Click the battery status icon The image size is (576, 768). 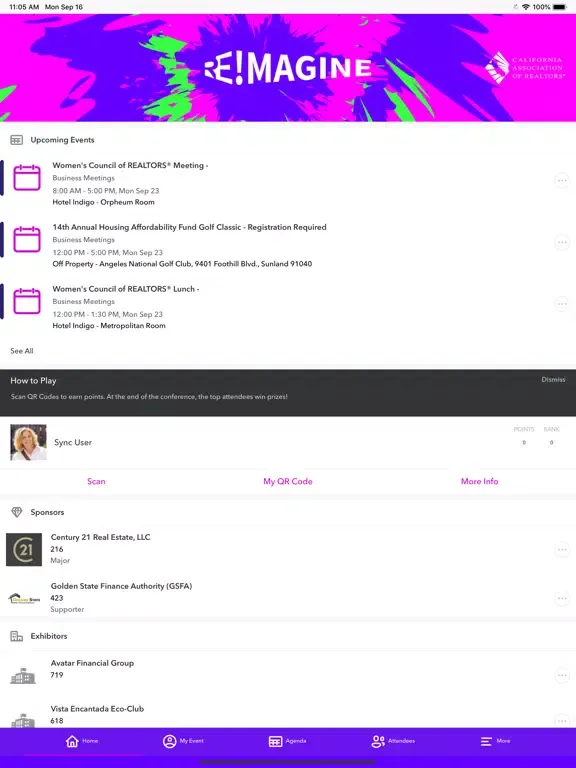pos(560,7)
